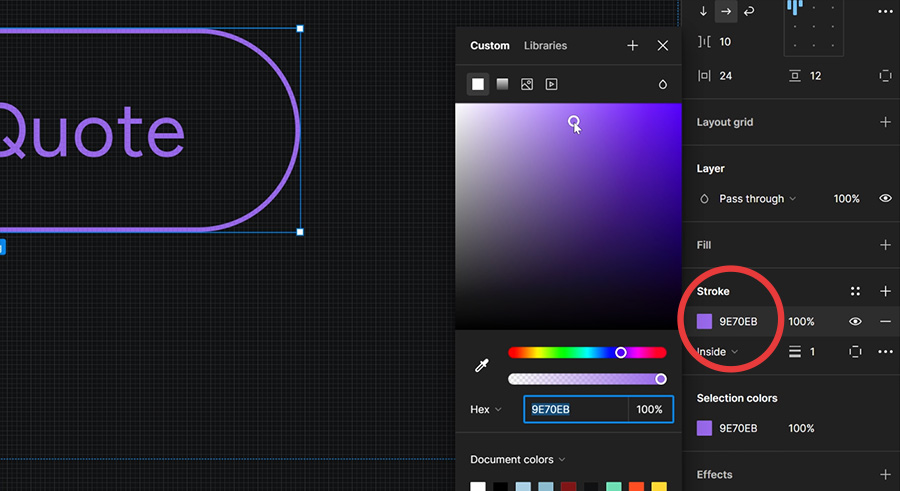Viewport: 900px width, 491px height.
Task: Open stroke styles four-dot icon
Action: (x=855, y=291)
